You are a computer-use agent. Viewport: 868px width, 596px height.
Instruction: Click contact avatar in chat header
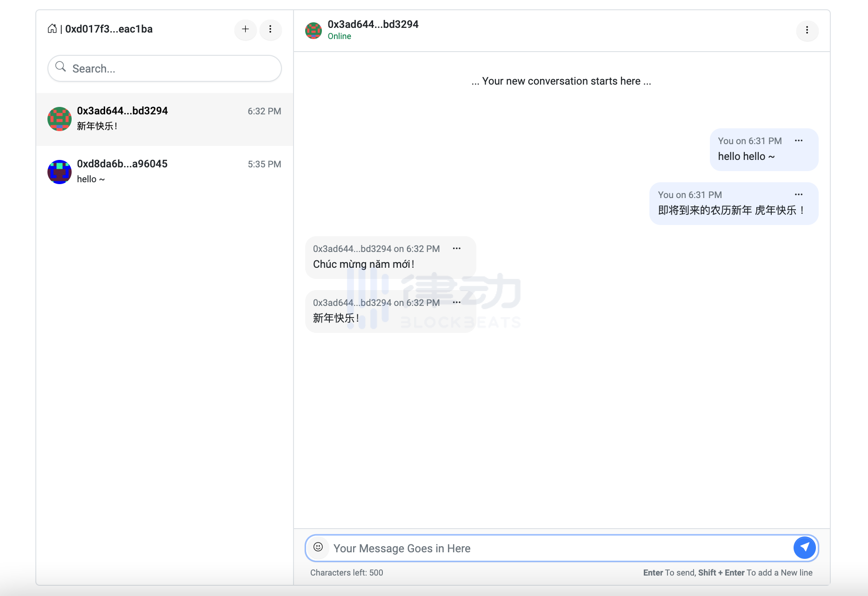tap(314, 31)
